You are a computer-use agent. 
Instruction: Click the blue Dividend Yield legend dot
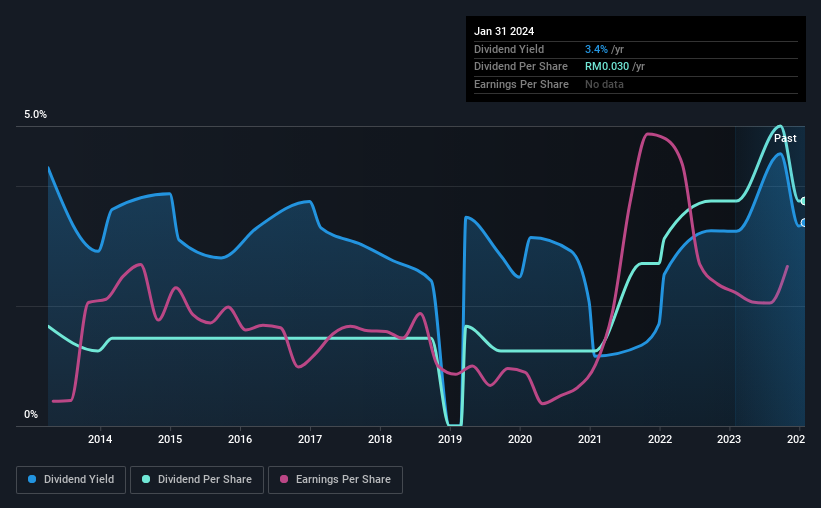pos(32,479)
